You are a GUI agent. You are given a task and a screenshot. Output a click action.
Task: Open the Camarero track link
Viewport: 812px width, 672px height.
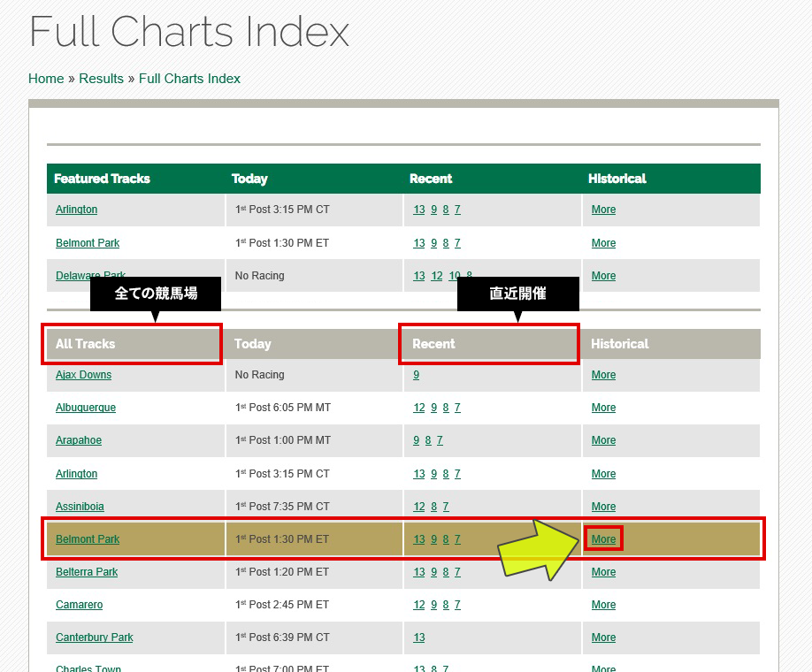tap(79, 605)
